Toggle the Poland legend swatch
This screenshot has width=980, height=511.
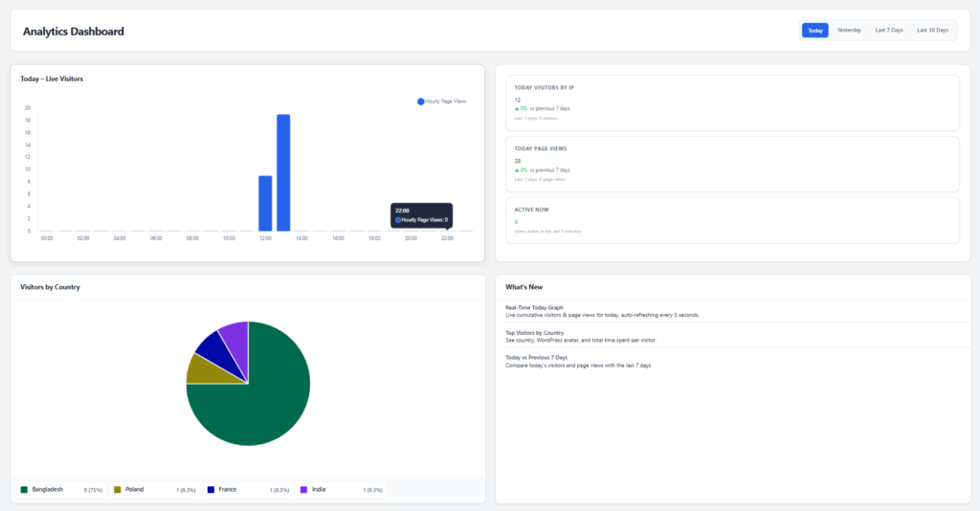[118, 489]
